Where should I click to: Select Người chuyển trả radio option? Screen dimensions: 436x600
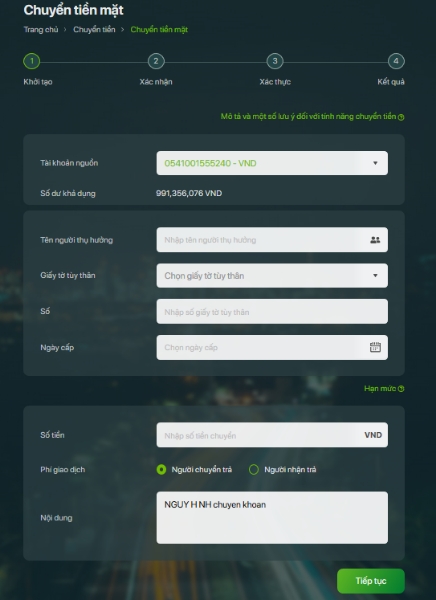(162, 470)
